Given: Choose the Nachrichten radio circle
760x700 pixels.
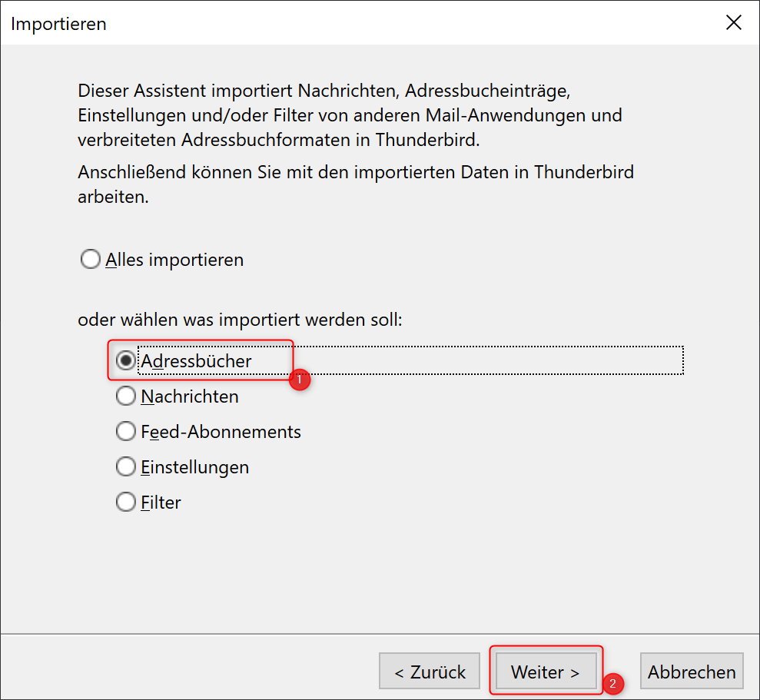Looking at the screenshot, I should (x=126, y=396).
